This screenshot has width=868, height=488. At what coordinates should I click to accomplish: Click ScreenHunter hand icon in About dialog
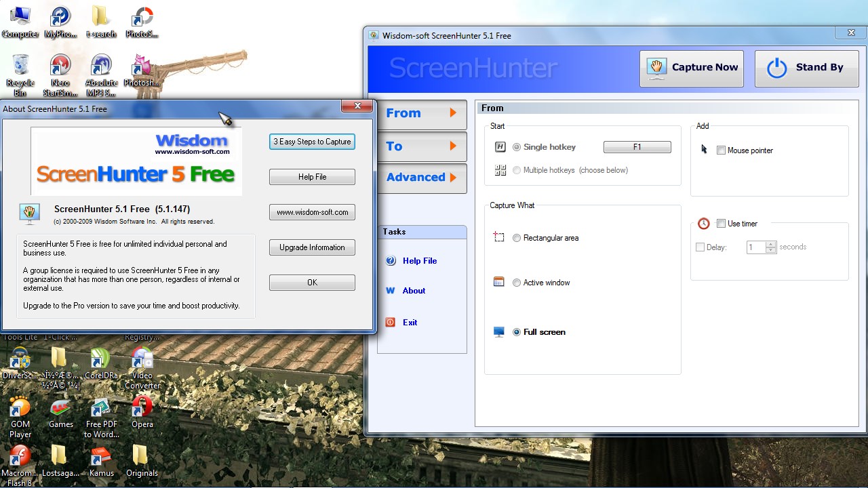tap(29, 213)
